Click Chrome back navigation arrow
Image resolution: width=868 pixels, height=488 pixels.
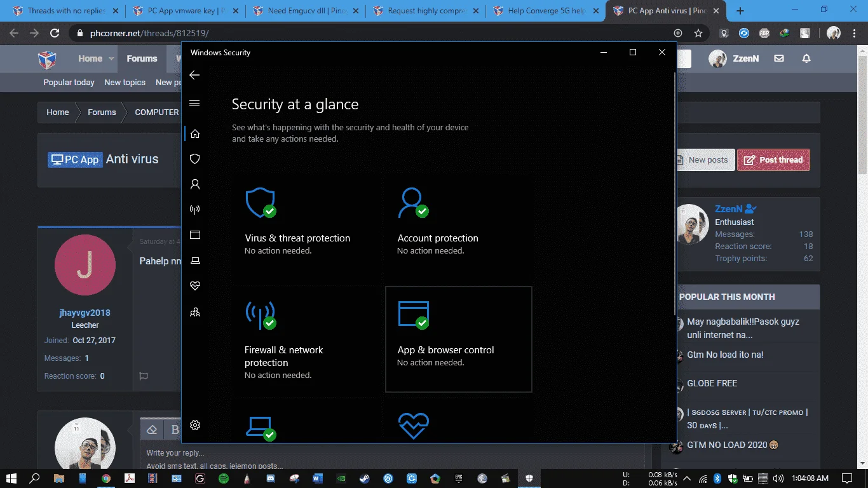(x=14, y=33)
